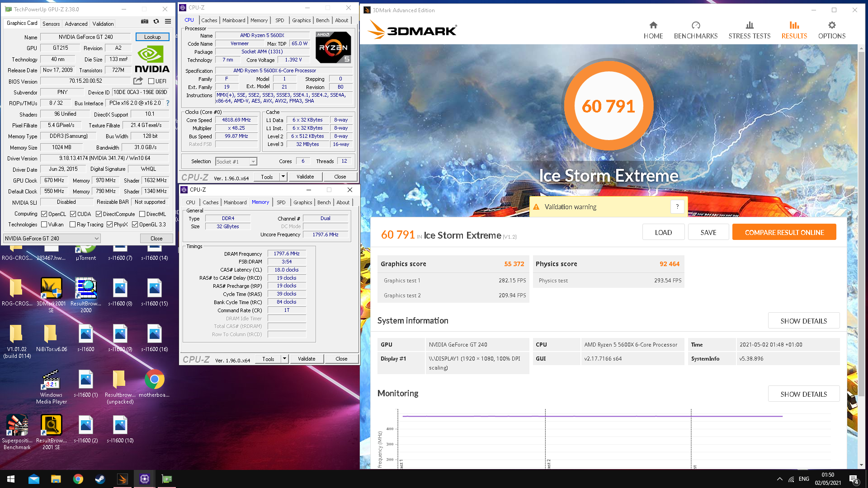Image resolution: width=868 pixels, height=488 pixels.
Task: Switch to the Validation tab in GPU-Z
Action: (103, 23)
